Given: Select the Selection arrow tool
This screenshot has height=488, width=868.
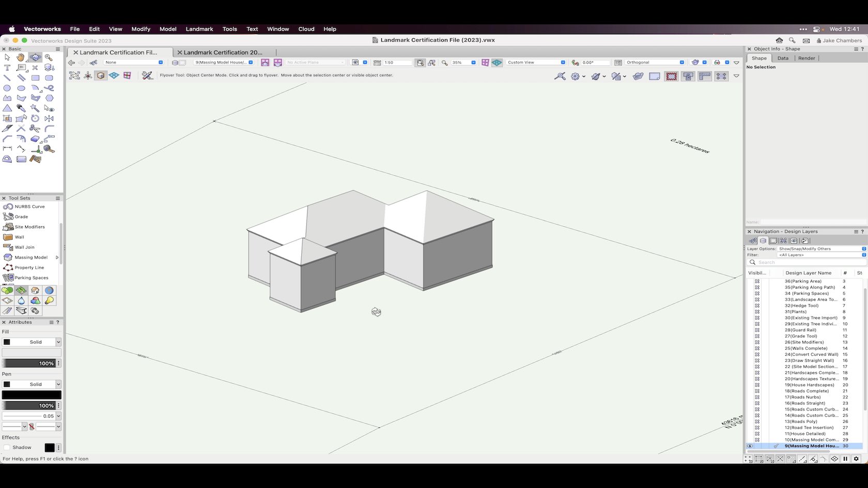Looking at the screenshot, I should pos(7,57).
